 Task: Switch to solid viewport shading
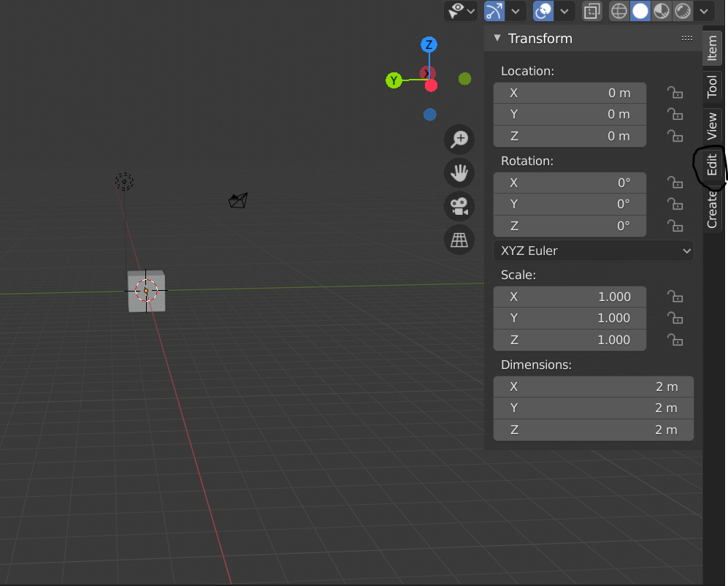(640, 11)
